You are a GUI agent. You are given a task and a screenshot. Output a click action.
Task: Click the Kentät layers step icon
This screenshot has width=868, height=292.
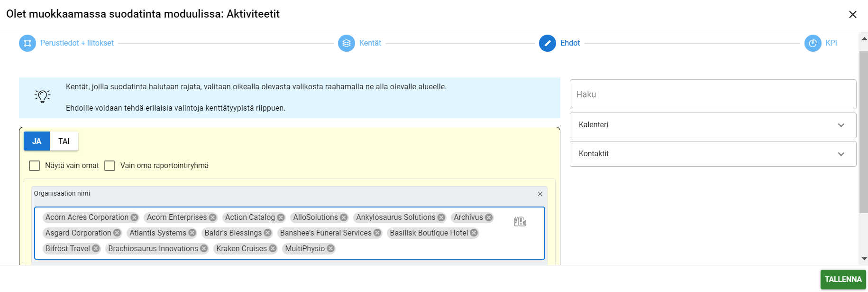click(x=346, y=43)
